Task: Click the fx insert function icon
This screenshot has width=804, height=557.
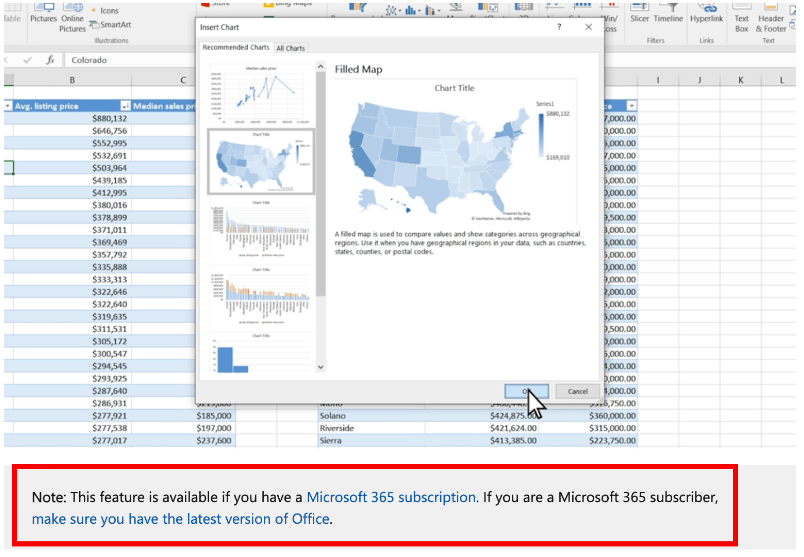Action: tap(50, 60)
